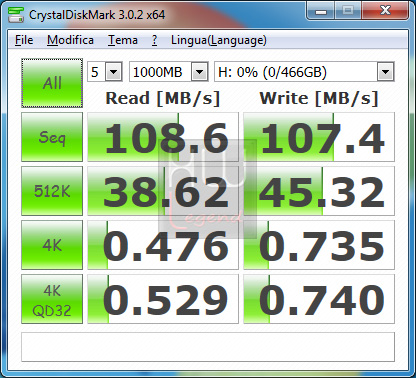The height and width of the screenshot is (378, 416).
Task: Start the 512K benchmark test
Action: 52,191
